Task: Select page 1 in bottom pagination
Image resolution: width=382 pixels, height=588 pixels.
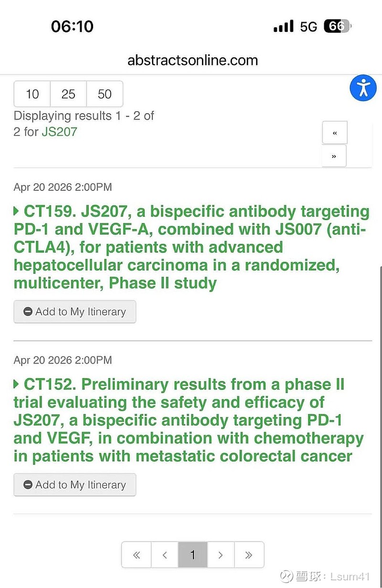Action: point(193,555)
